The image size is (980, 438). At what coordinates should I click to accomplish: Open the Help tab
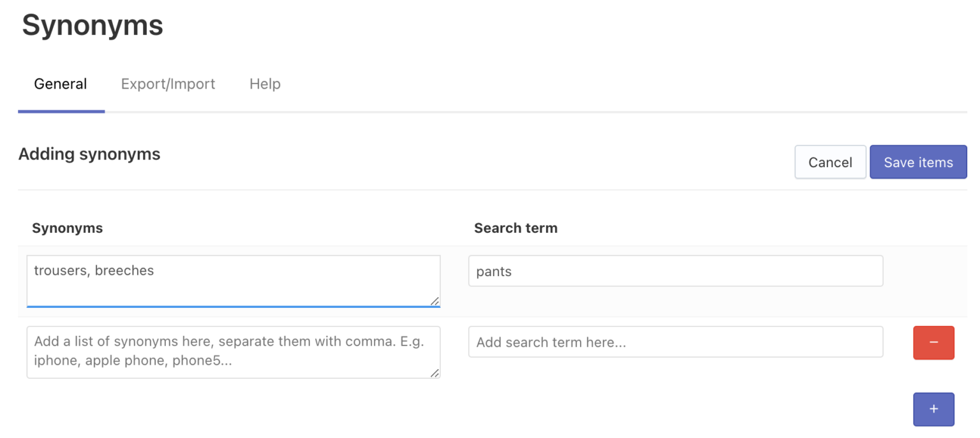265,84
